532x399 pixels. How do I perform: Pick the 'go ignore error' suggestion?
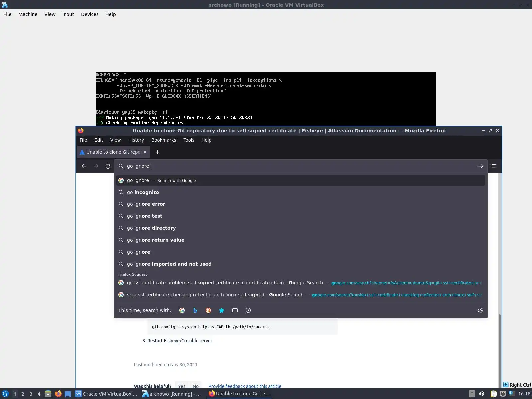click(301, 204)
